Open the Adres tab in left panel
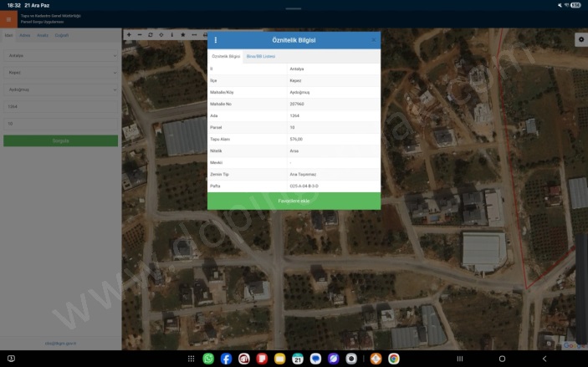The image size is (588, 367). tap(24, 35)
